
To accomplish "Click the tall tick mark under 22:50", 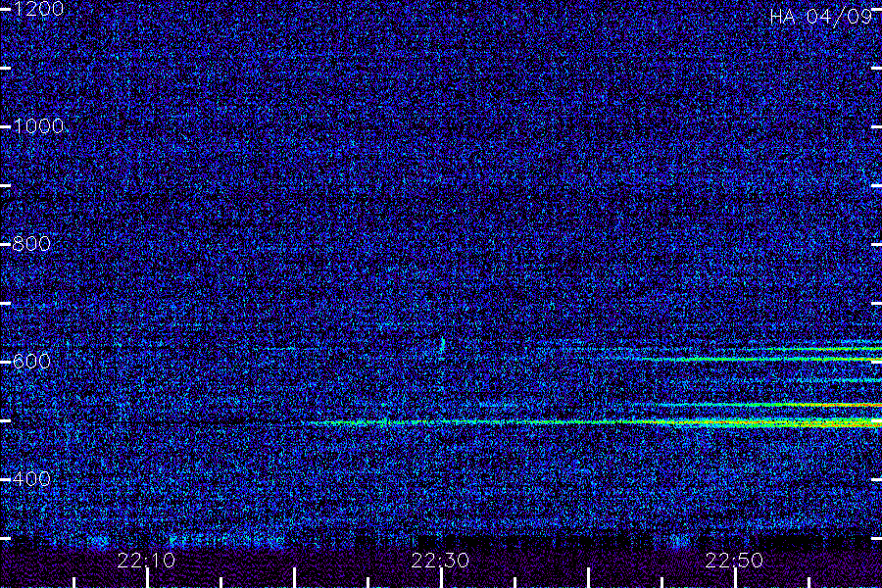I will point(735,578).
